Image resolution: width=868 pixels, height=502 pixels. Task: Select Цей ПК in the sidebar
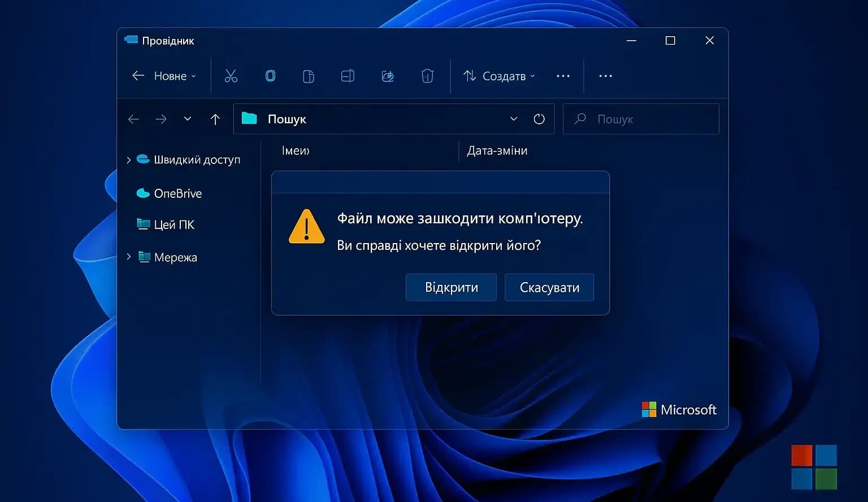(174, 224)
